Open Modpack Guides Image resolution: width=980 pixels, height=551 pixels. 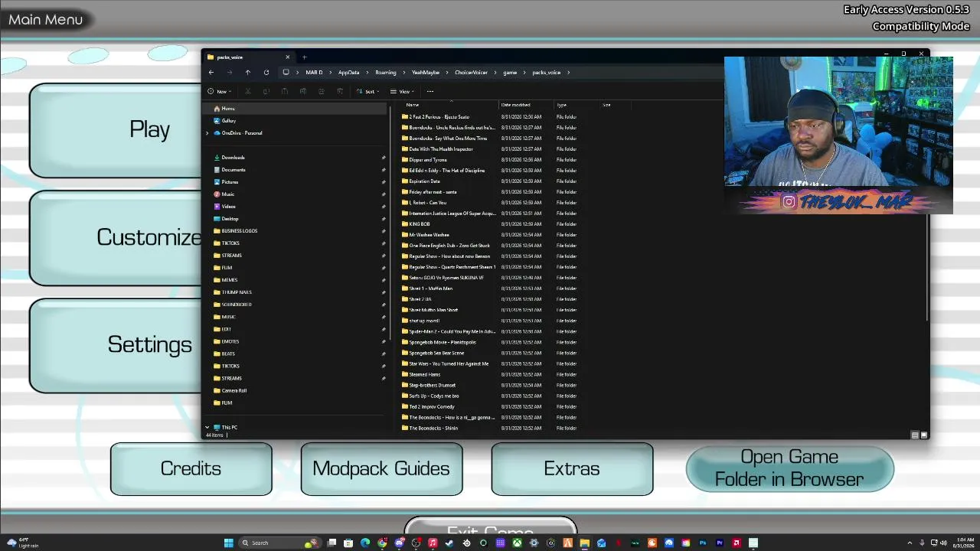click(x=381, y=469)
